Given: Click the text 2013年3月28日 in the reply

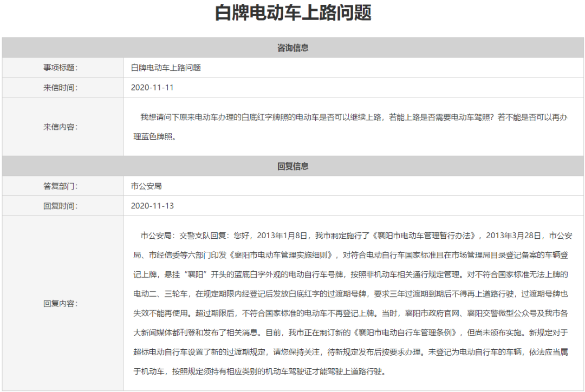Looking at the screenshot, I should pyautogui.click(x=513, y=236).
